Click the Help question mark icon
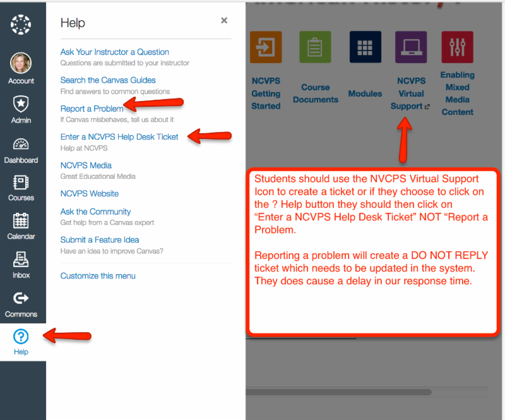This screenshot has height=420, width=505. pos(21,337)
